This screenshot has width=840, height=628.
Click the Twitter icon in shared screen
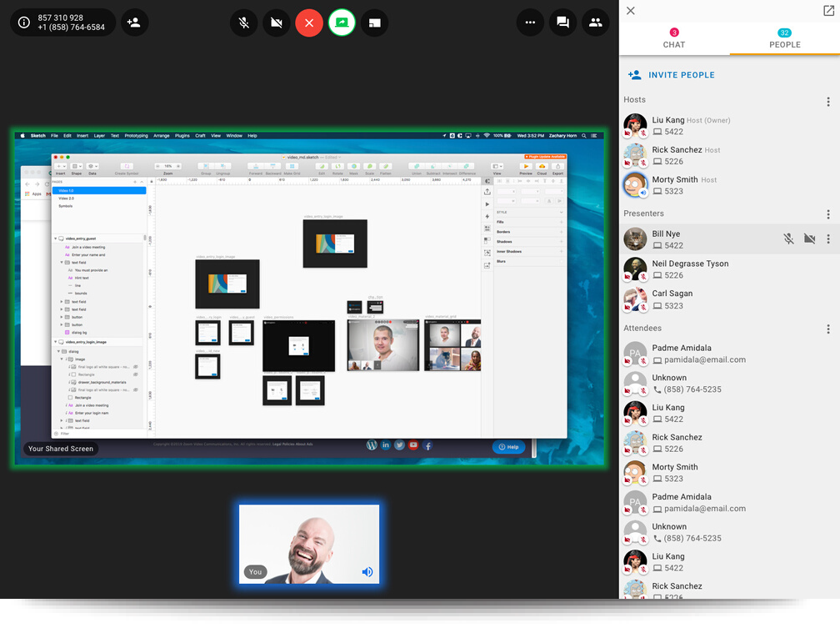(x=400, y=445)
